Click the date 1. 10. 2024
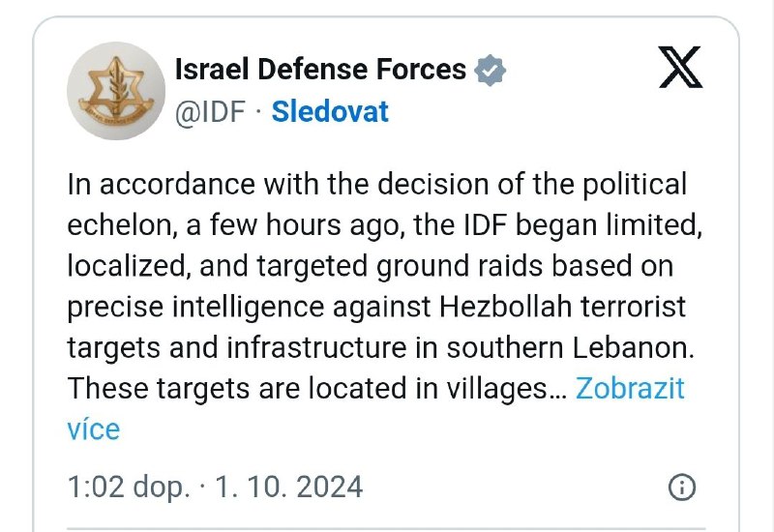Screen dimensions: 774x532 pyautogui.click(x=288, y=487)
